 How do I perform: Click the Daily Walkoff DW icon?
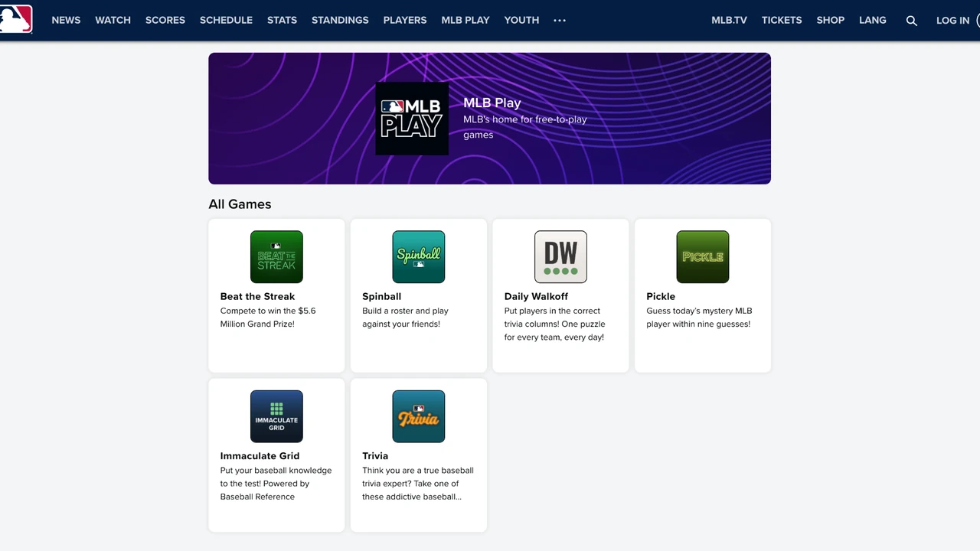560,257
